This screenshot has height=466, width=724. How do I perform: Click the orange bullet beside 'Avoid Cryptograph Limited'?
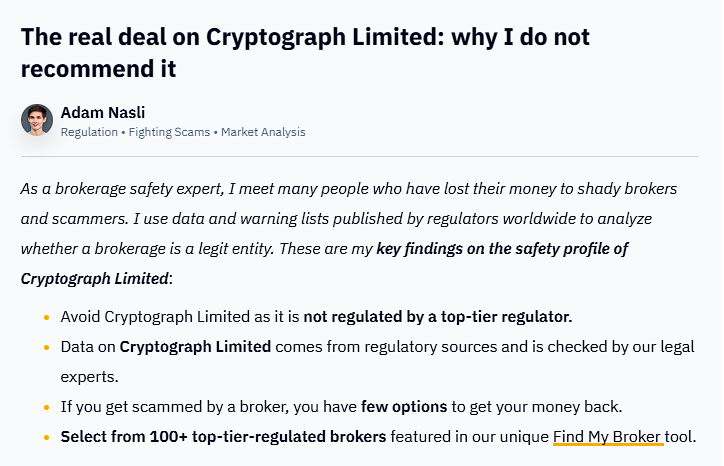point(46,317)
